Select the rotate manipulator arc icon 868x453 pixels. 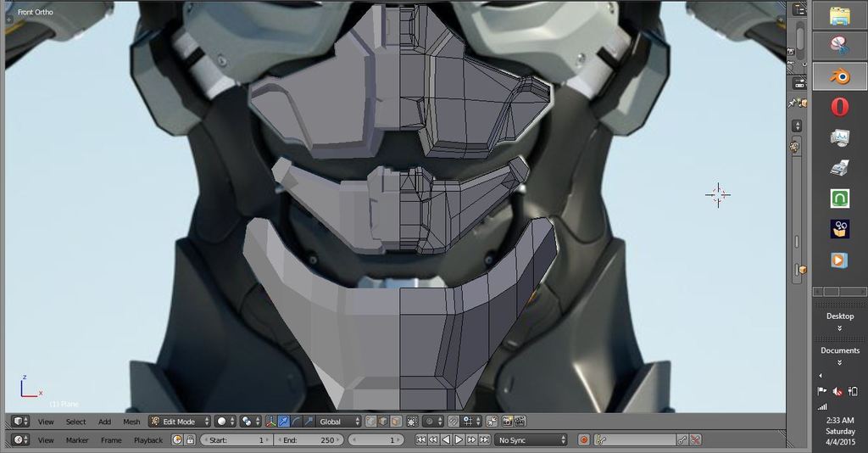(296, 422)
